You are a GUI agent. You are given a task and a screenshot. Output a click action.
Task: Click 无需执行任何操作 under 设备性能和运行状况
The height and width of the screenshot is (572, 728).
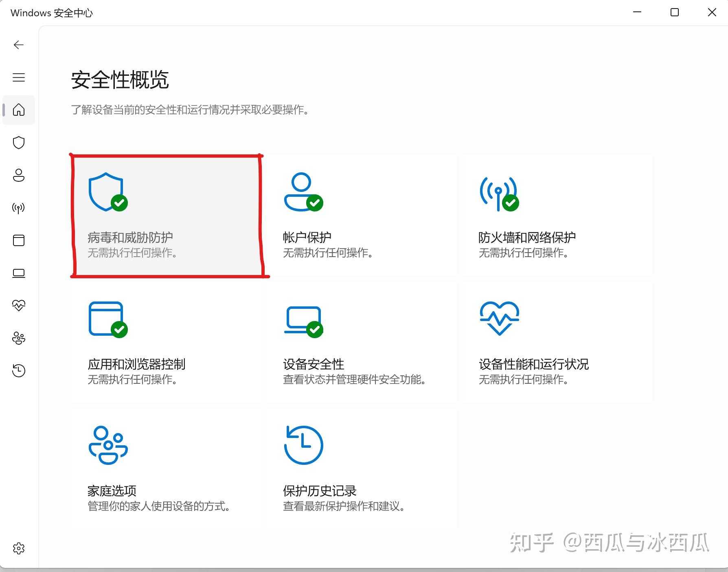[x=523, y=380]
